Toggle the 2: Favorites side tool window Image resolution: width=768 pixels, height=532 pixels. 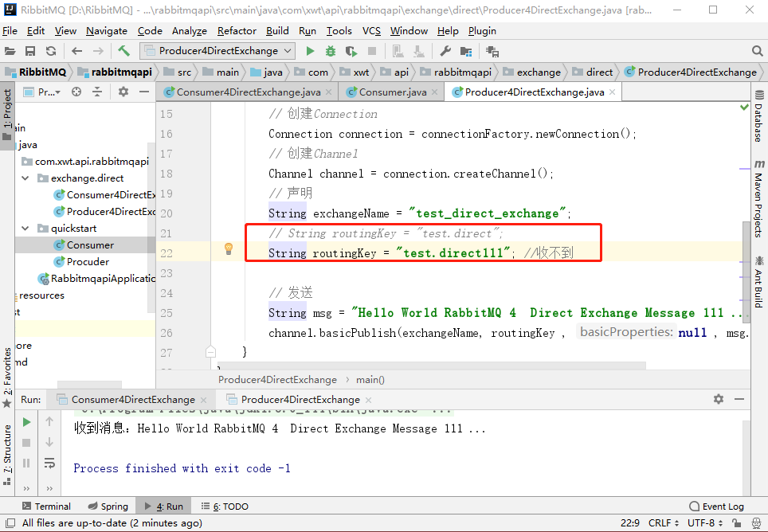pyautogui.click(x=7, y=377)
